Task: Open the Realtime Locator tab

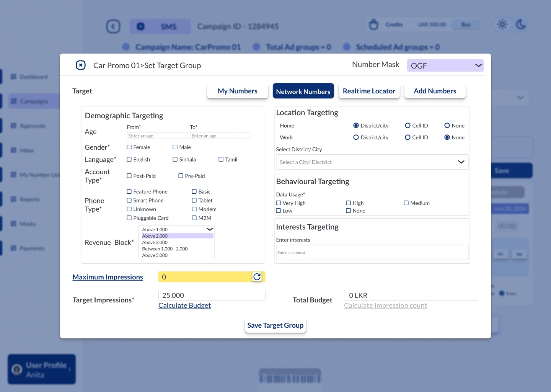Action: (x=369, y=91)
